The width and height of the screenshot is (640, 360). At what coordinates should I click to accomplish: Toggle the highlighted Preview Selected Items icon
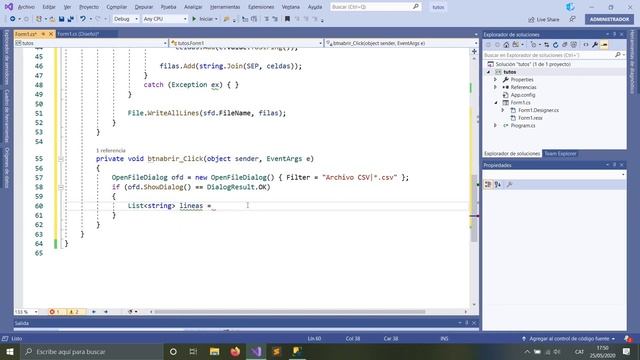(x=604, y=45)
